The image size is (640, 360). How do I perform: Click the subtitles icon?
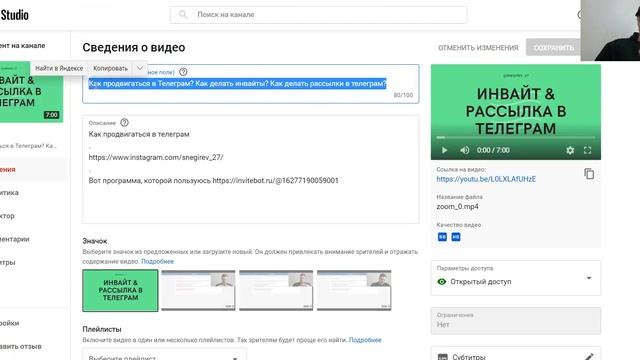(x=442, y=357)
